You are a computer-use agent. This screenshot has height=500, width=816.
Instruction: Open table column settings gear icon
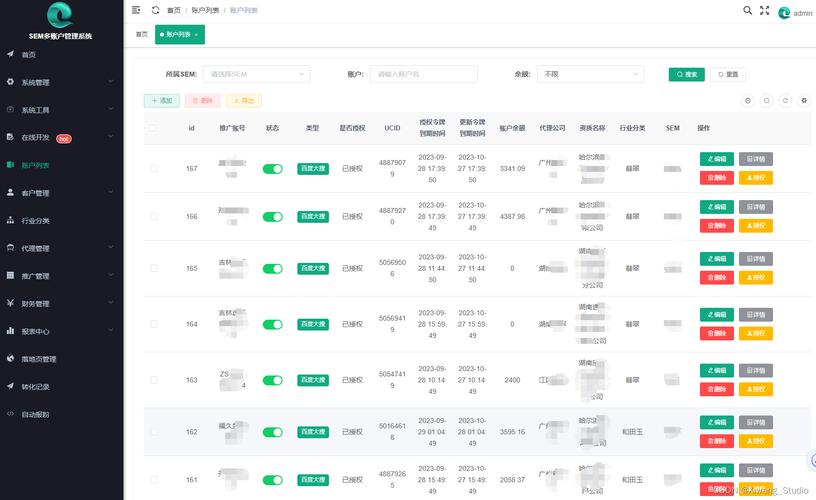[x=804, y=101]
